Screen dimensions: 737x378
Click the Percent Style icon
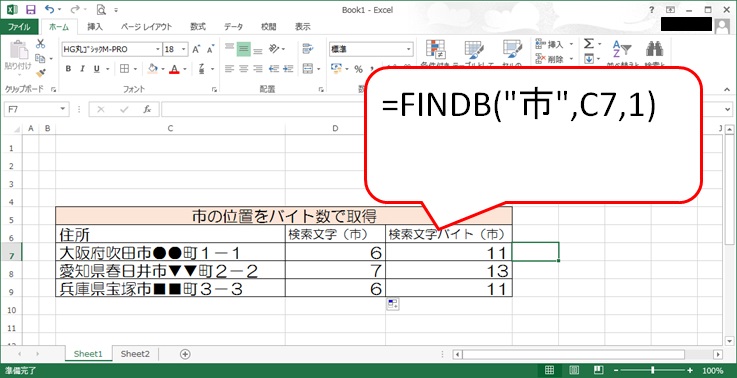(359, 69)
